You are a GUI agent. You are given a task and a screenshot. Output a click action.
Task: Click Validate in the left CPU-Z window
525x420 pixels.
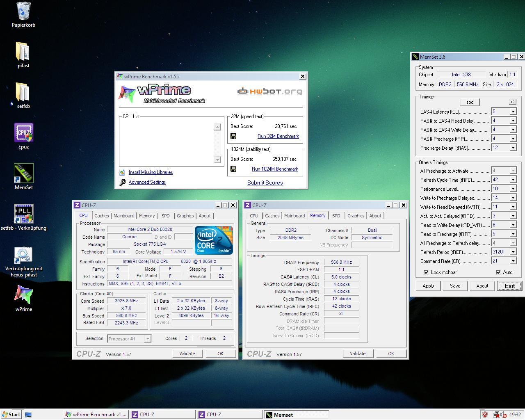187,354
